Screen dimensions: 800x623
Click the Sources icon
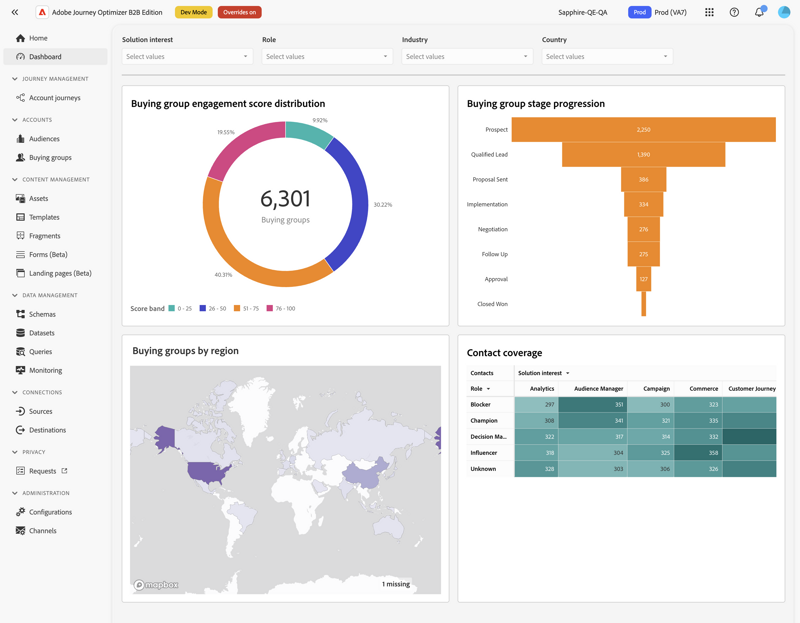(20, 411)
